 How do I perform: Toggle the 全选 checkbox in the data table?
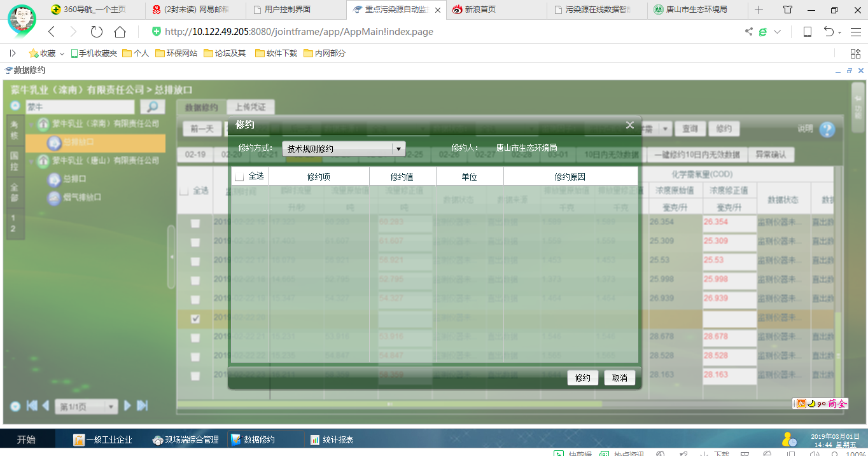point(183,191)
